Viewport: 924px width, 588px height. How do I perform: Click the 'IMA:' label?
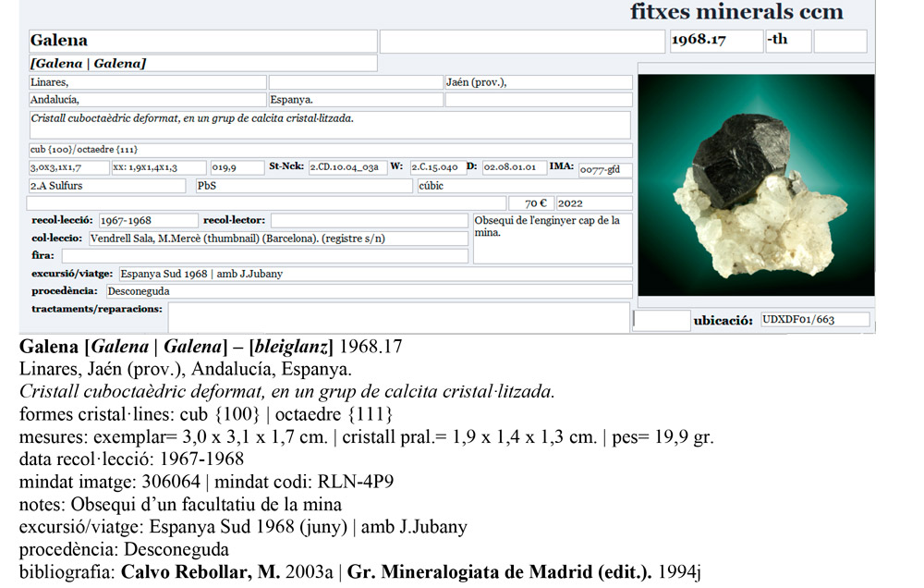tap(562, 166)
